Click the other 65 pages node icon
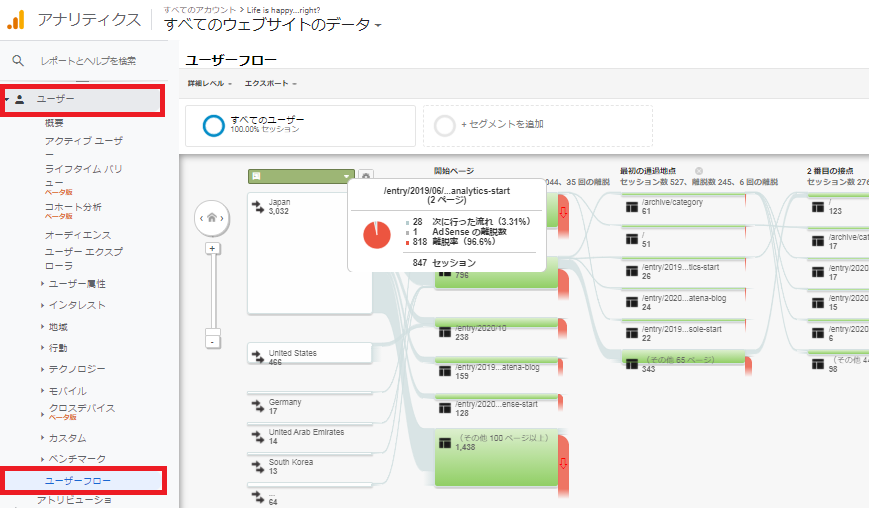The image size is (869, 508). [632, 364]
